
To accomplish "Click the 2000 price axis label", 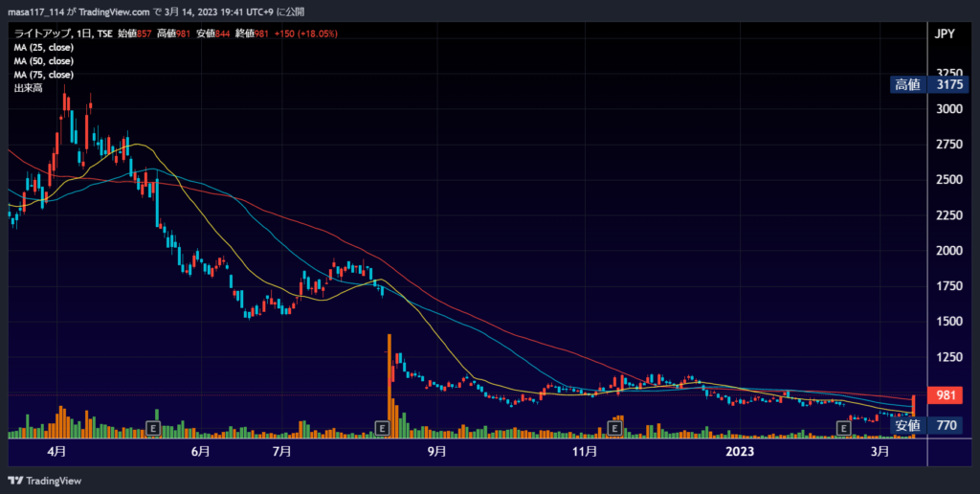I will click(x=949, y=251).
